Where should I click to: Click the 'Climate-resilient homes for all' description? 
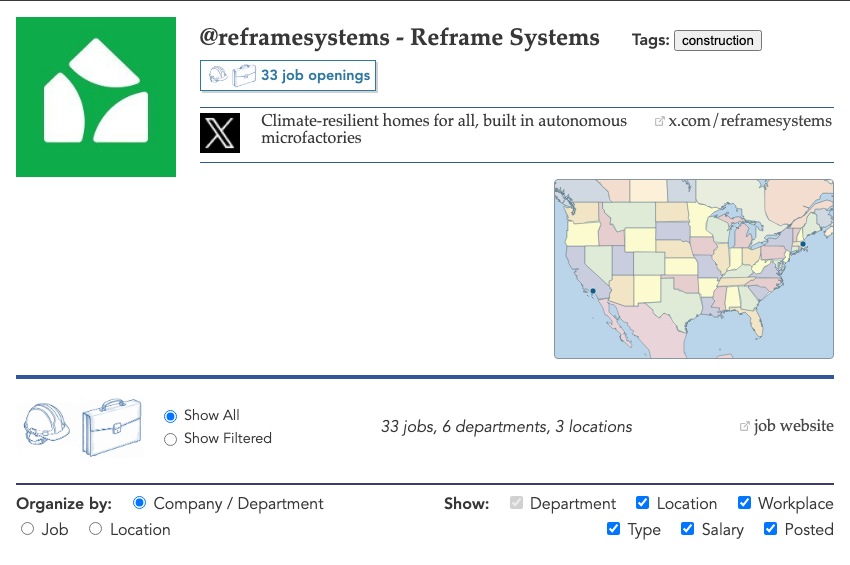pyautogui.click(x=443, y=129)
